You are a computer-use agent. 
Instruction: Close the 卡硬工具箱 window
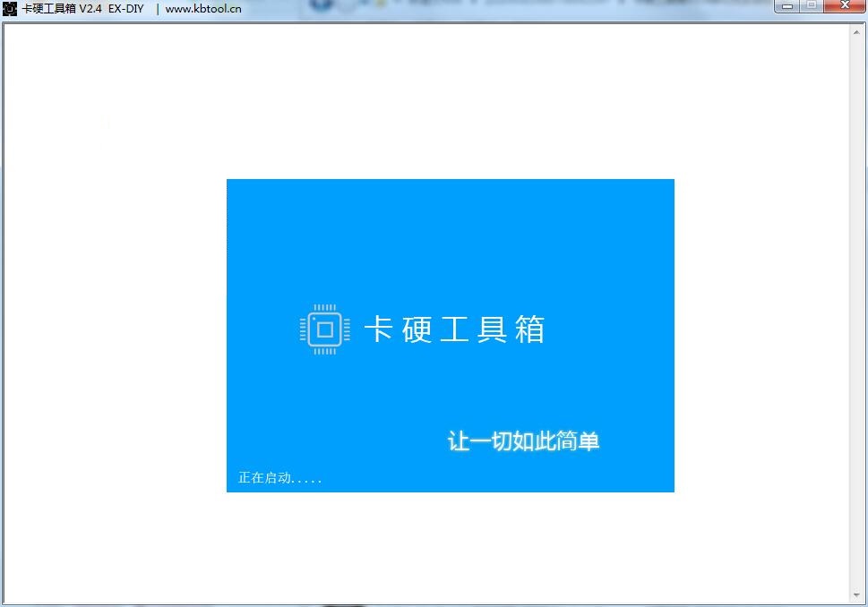click(845, 6)
